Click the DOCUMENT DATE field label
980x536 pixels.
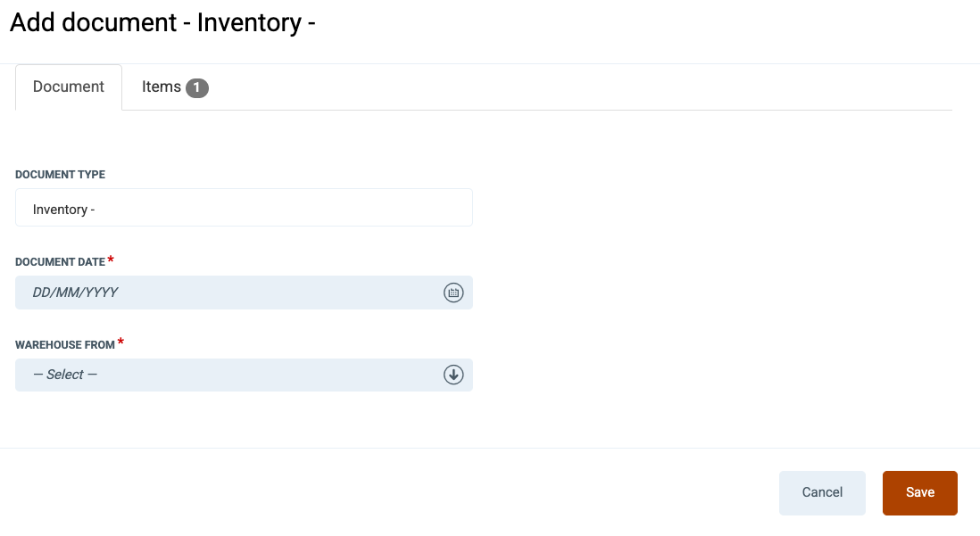pyautogui.click(x=60, y=262)
